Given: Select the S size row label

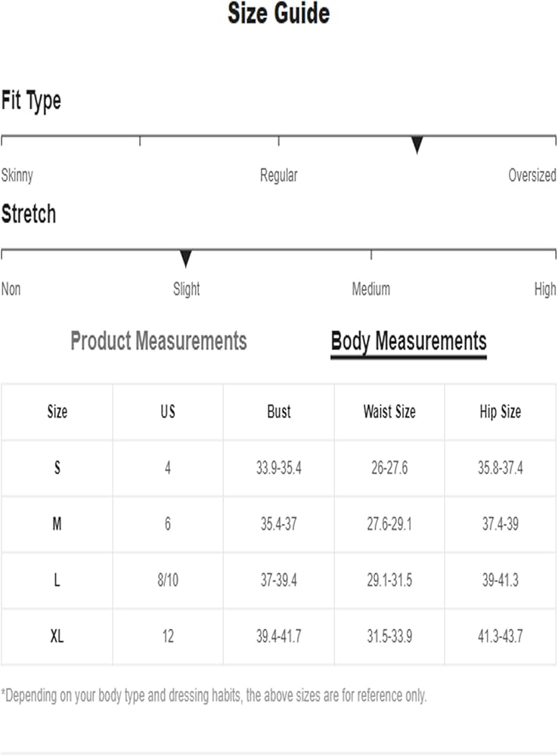Looking at the screenshot, I should [x=57, y=468].
